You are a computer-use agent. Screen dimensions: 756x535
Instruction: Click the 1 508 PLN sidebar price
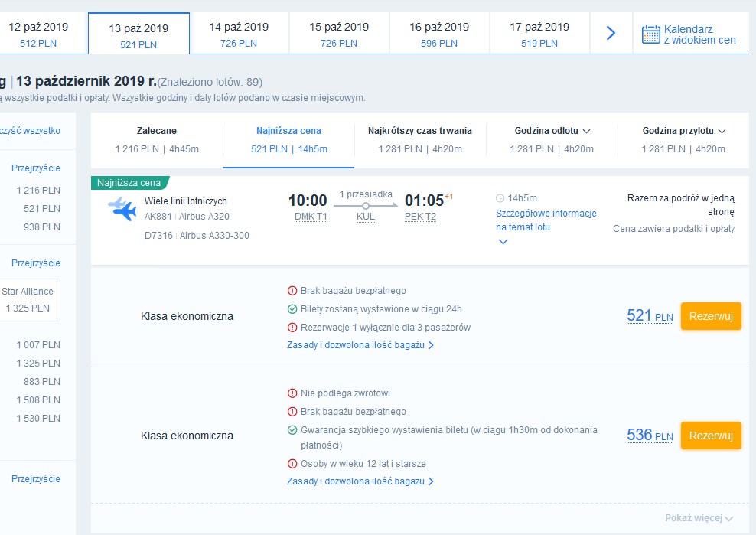[38, 400]
